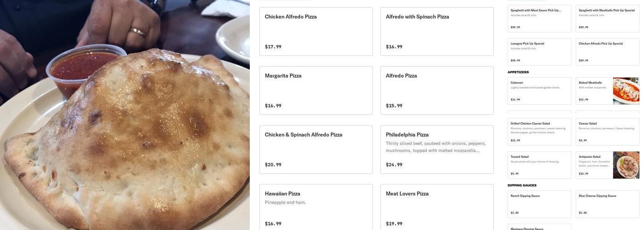Click the Alfredo Pizza card
644x230 pixels.
(x=437, y=90)
